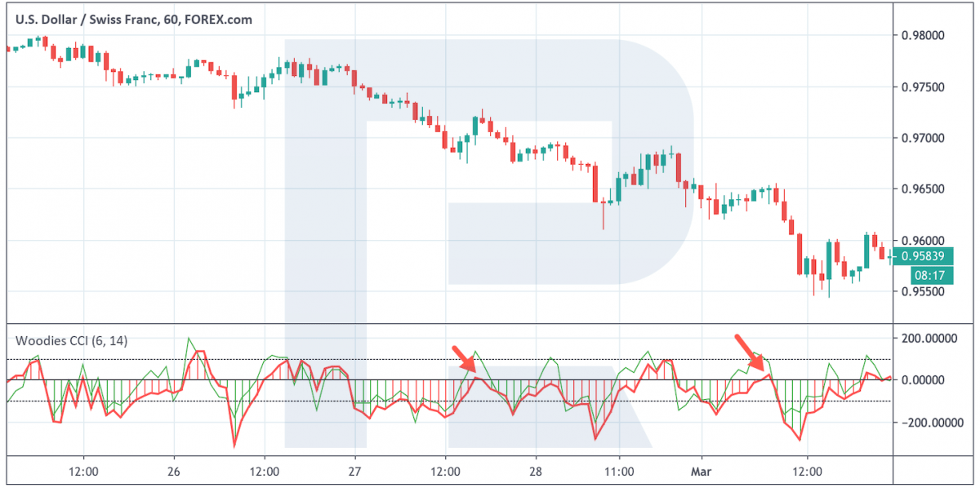
Task: Click the 11:00 time axis label
Action: click(625, 472)
